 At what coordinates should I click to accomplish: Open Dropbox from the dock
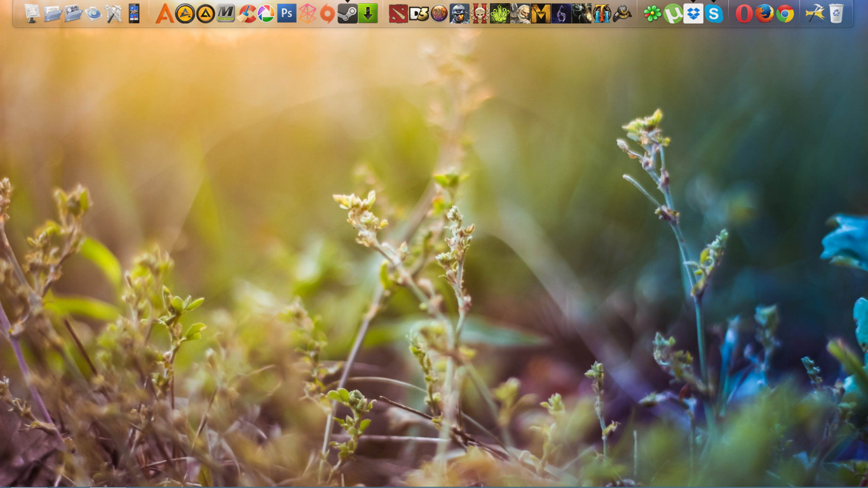point(693,13)
